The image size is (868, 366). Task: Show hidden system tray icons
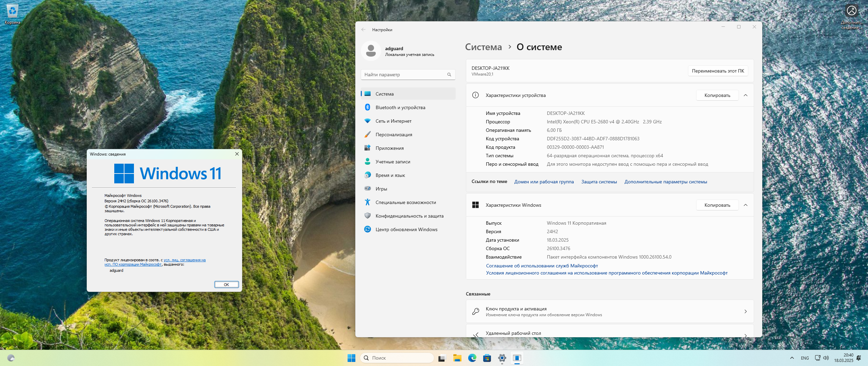792,358
